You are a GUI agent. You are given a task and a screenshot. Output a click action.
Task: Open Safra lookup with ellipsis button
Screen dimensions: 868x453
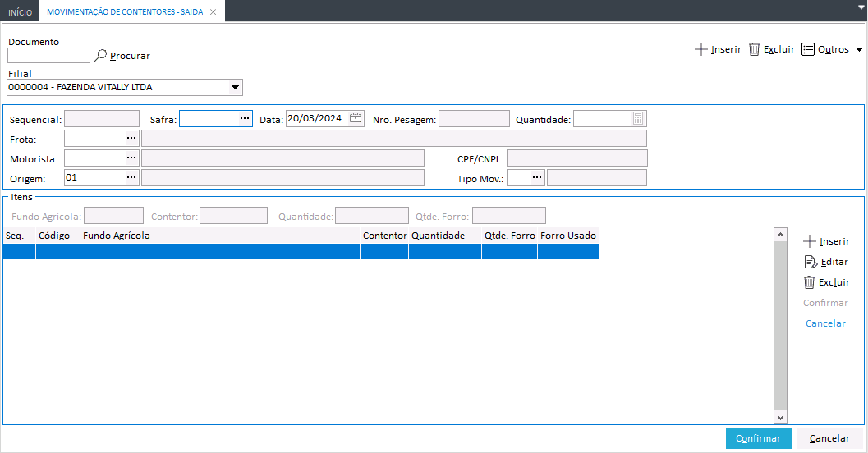coord(244,118)
